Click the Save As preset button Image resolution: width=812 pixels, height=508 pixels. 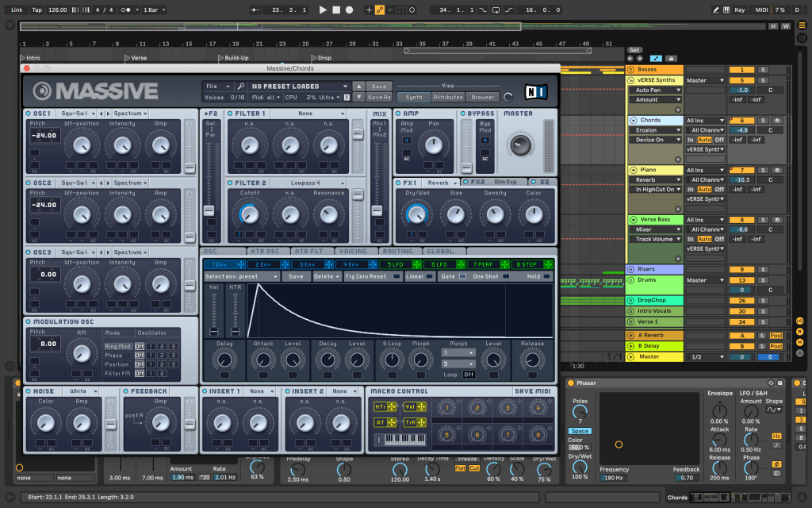379,97
